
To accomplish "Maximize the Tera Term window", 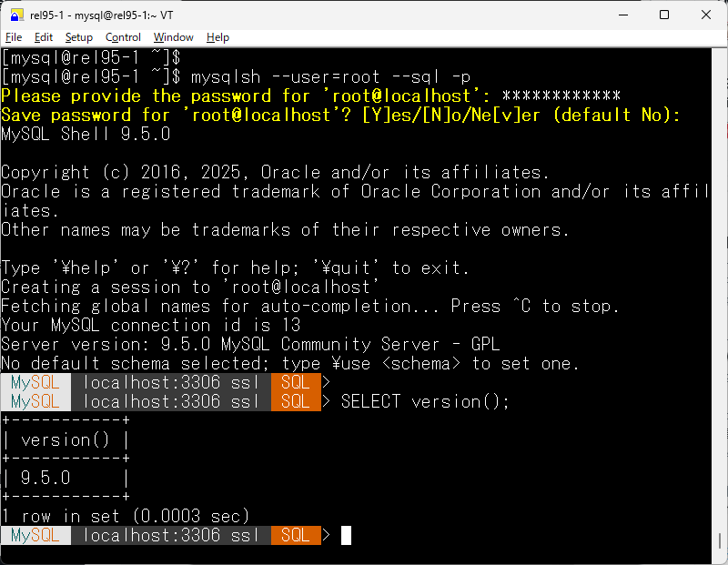I will click(x=664, y=15).
